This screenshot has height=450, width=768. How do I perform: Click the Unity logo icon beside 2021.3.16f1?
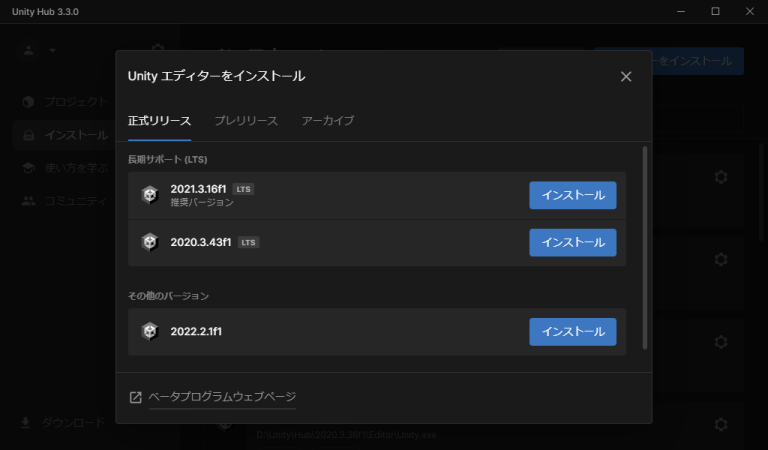click(x=150, y=195)
